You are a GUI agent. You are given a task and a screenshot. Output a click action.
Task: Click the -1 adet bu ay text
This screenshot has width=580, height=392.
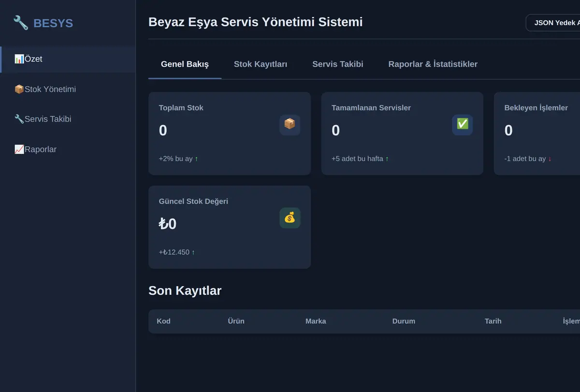(x=528, y=159)
